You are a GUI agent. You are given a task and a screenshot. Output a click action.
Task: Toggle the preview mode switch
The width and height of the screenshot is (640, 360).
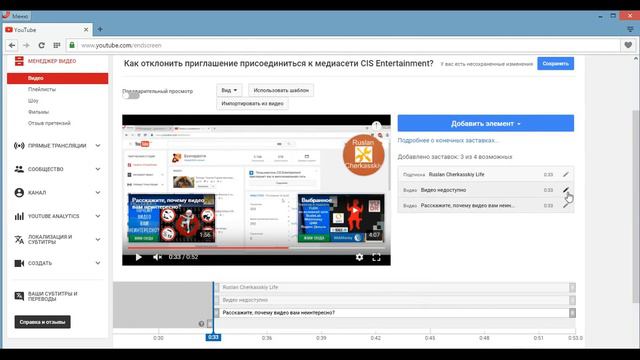pyautogui.click(x=131, y=95)
